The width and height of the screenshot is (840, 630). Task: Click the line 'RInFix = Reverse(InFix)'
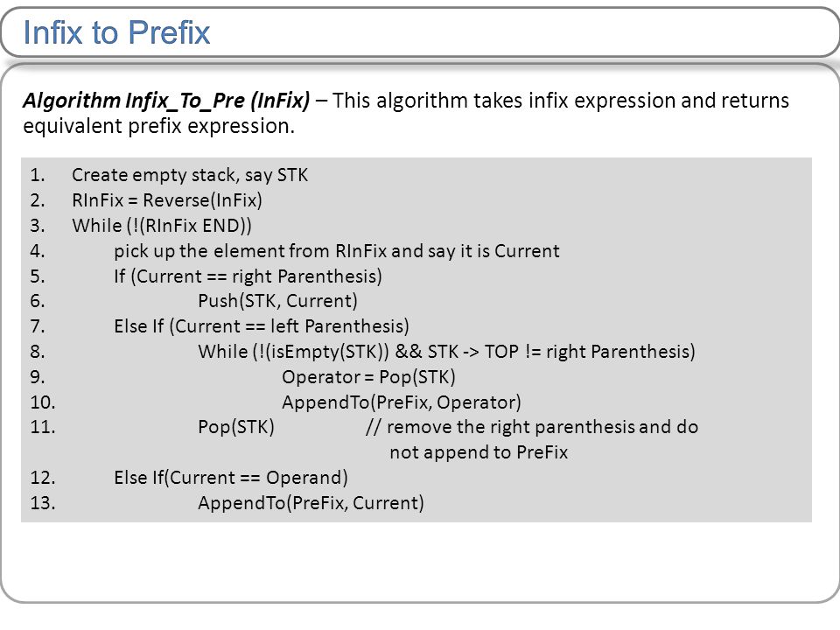tap(167, 200)
